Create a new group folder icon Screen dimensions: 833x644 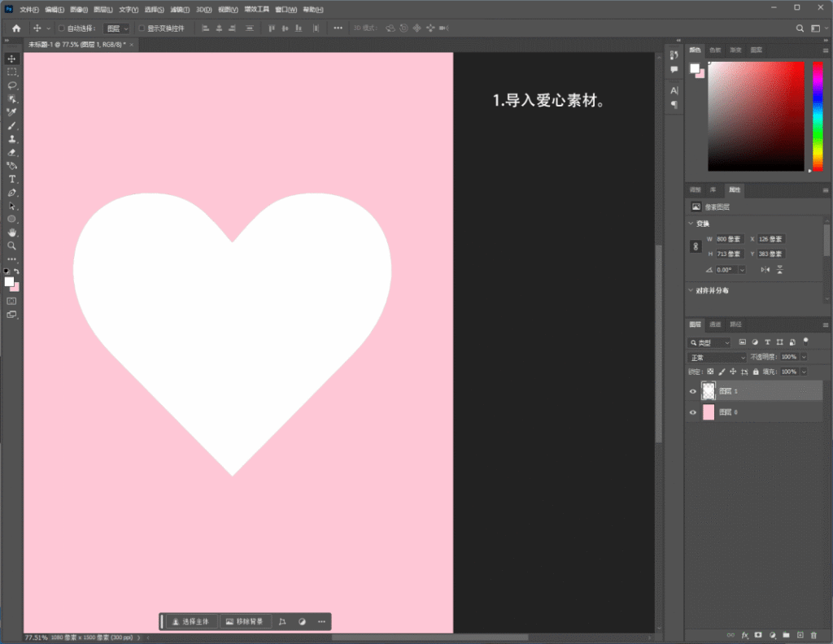787,635
